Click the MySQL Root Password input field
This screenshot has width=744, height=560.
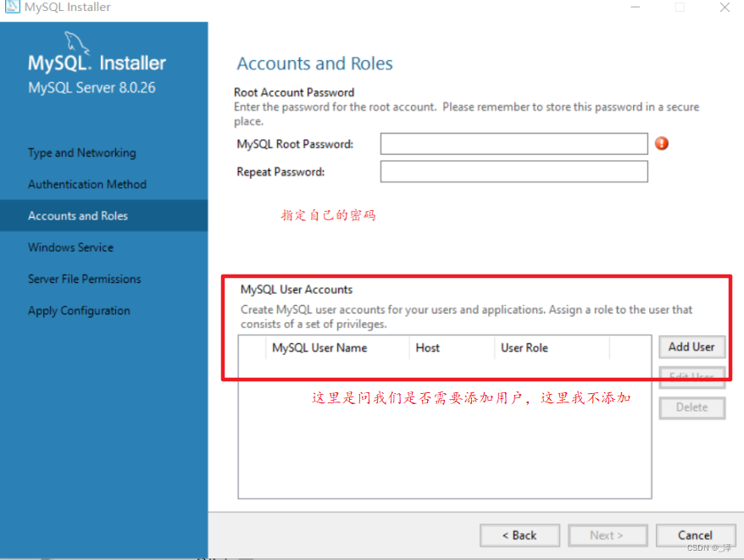[x=514, y=143]
